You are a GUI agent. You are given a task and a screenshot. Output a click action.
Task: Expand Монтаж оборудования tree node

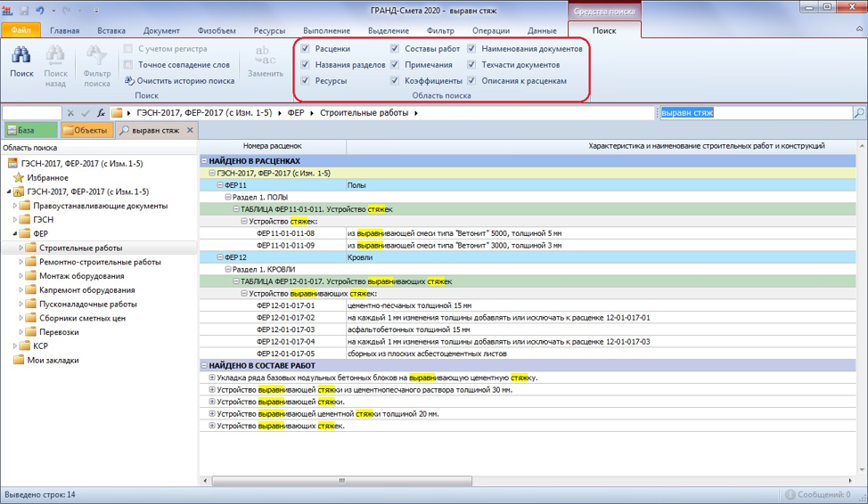21,275
